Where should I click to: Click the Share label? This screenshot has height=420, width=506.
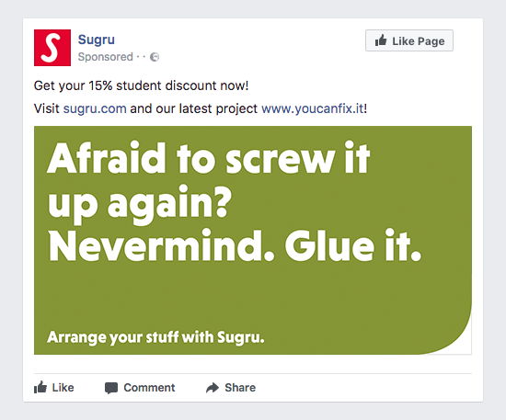pos(240,388)
